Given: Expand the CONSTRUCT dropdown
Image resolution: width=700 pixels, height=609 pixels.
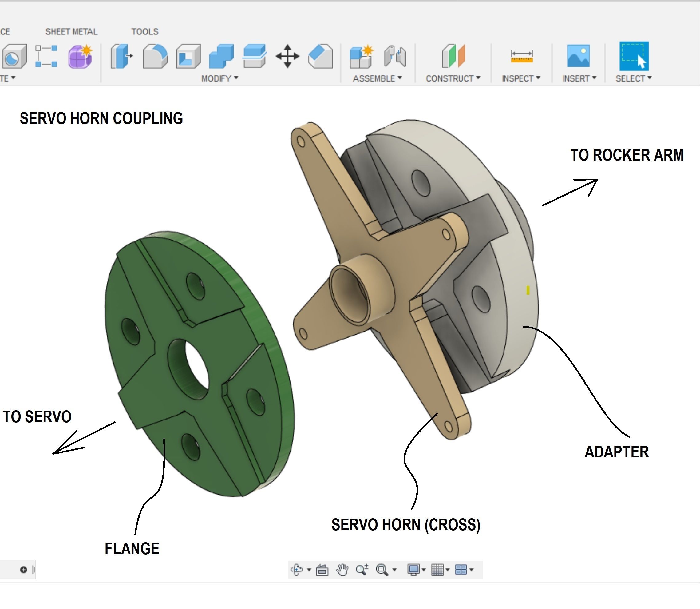Looking at the screenshot, I should pyautogui.click(x=453, y=78).
